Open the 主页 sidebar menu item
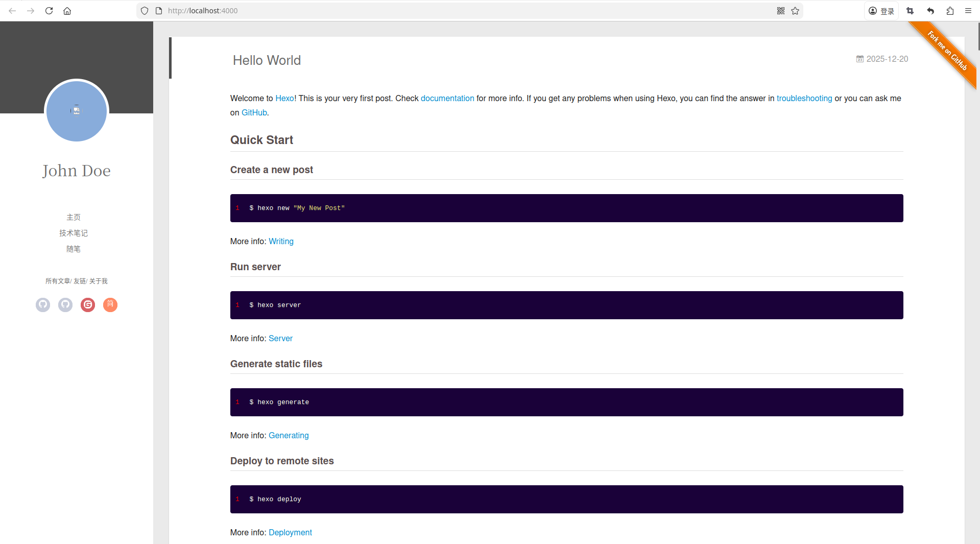Viewport: 980px width, 544px height. click(x=74, y=217)
